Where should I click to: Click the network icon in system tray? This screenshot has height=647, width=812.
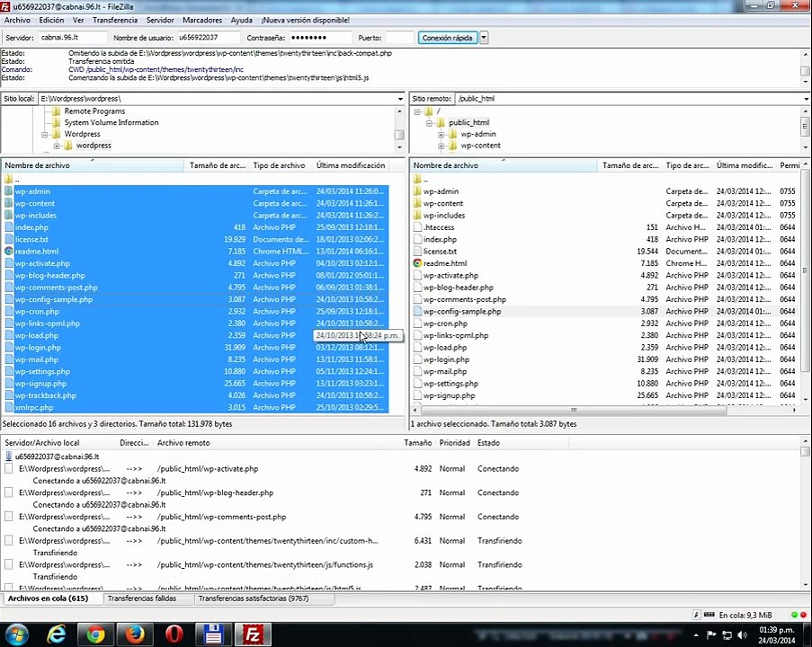[727, 635]
